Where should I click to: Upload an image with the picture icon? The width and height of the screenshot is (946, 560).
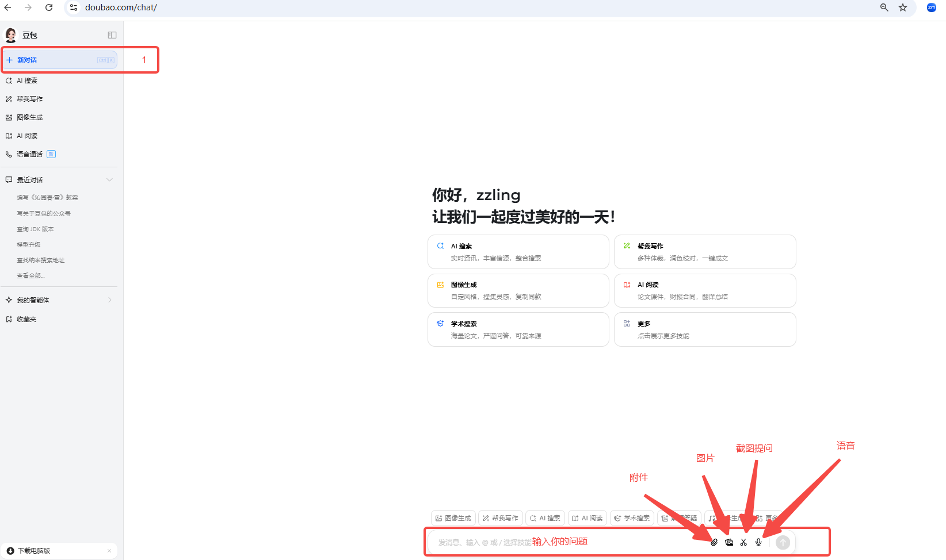tap(729, 542)
